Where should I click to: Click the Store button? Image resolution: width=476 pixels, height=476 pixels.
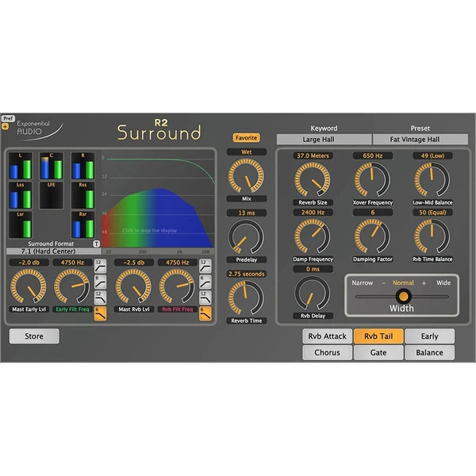[34, 336]
